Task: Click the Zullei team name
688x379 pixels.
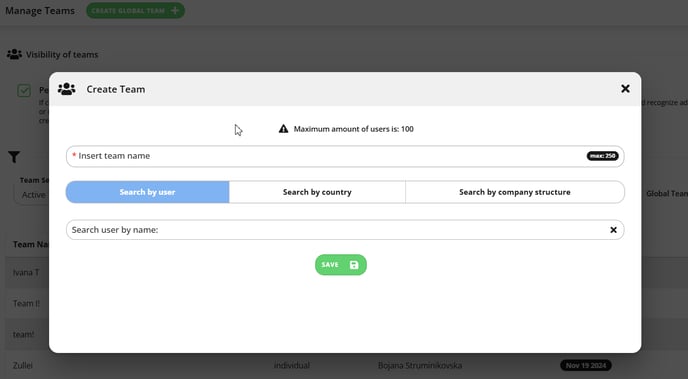Action: 23,365
